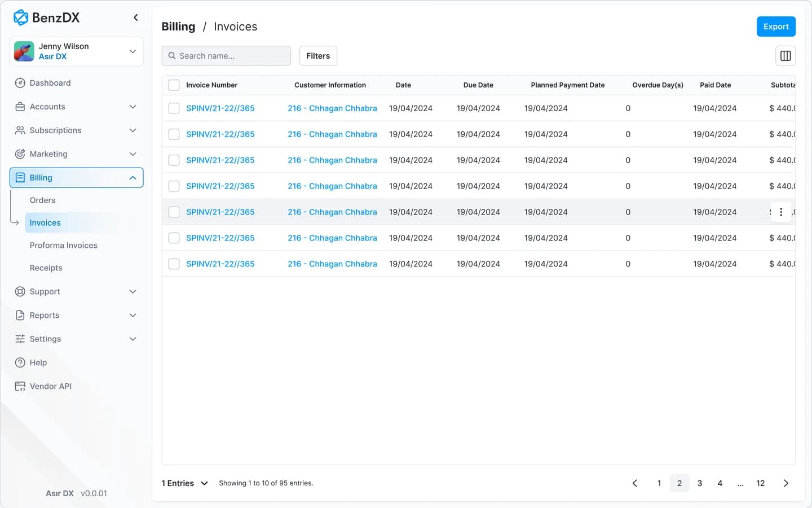Click the Vendor API window icon

pos(20,387)
